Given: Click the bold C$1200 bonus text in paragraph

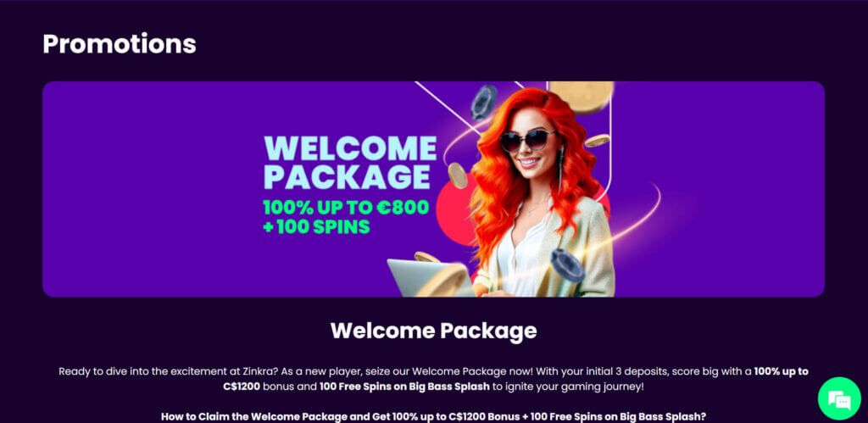Looking at the screenshot, I should [x=242, y=387].
